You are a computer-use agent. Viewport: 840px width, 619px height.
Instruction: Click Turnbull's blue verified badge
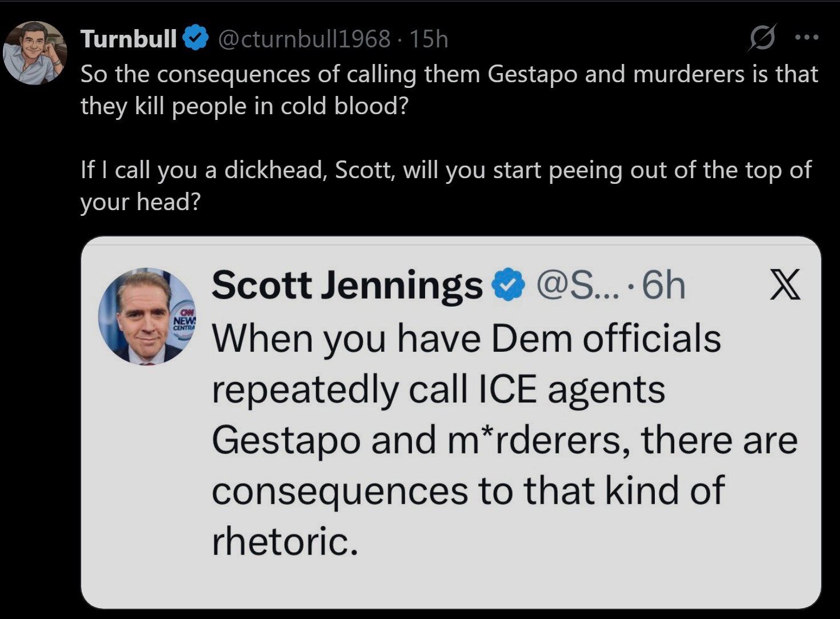tap(195, 38)
